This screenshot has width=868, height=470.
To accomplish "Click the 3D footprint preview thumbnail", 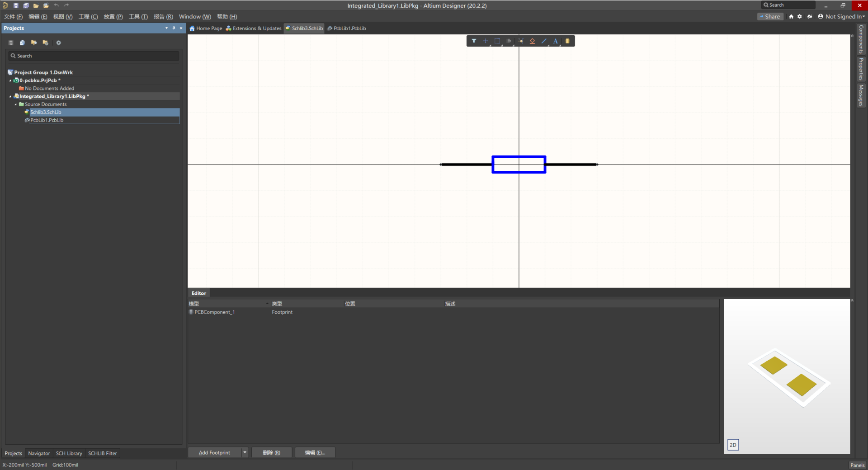I will [x=787, y=376].
